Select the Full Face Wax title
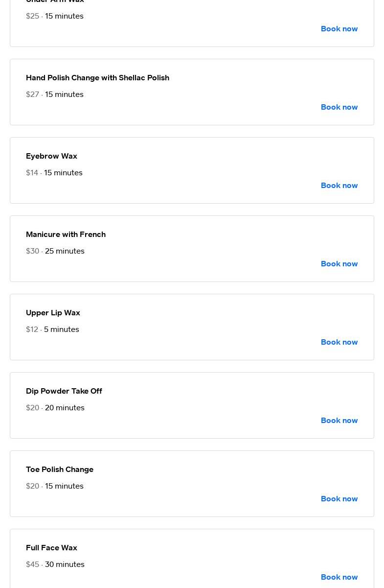The height and width of the screenshot is (588, 384). click(51, 548)
